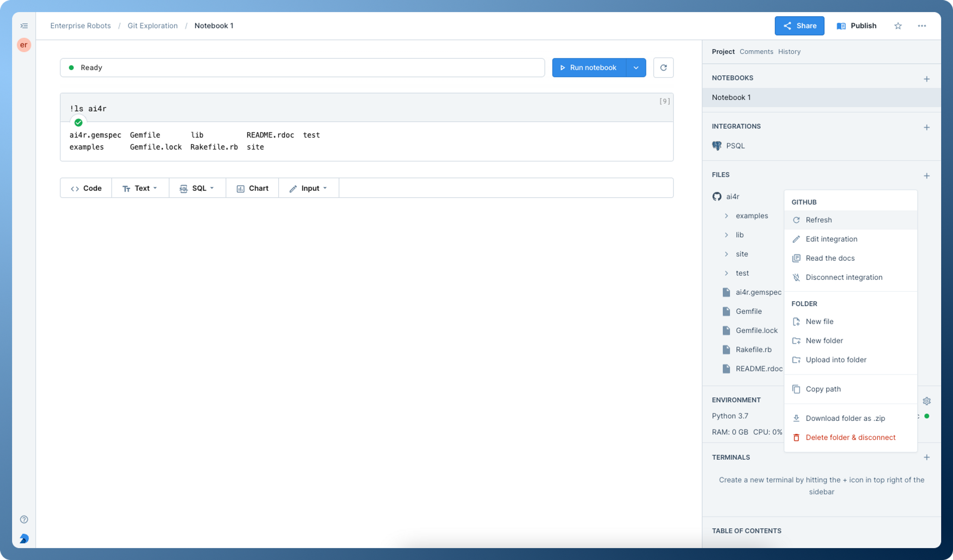Switch to the Comments tab

[756, 51]
